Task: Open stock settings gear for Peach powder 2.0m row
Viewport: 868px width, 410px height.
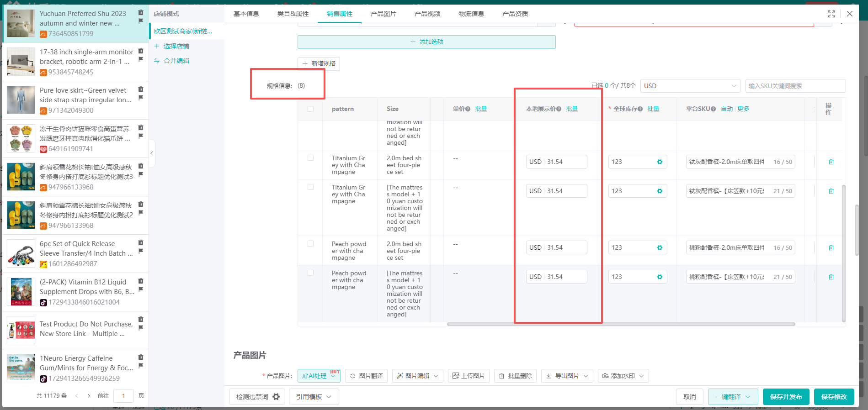Action: click(x=660, y=247)
